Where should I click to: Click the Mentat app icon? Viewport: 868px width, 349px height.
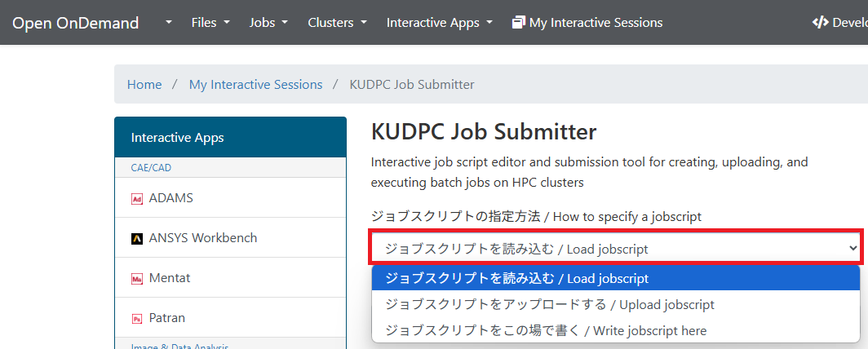pyautogui.click(x=137, y=279)
